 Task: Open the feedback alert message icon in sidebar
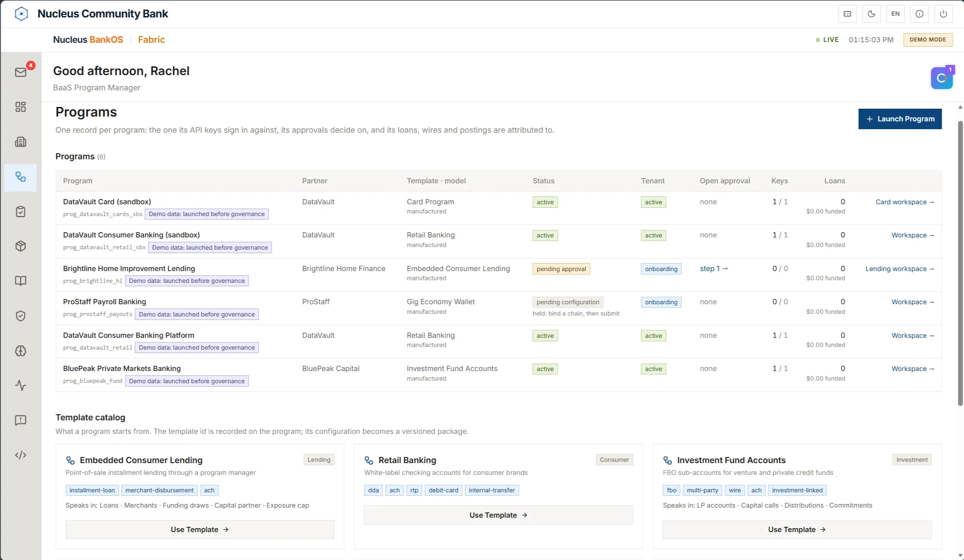pos(21,420)
